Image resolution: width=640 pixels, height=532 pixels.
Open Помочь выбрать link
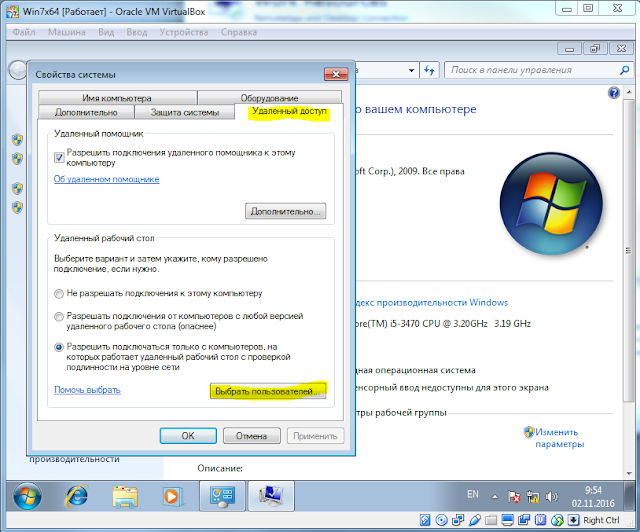(87, 390)
